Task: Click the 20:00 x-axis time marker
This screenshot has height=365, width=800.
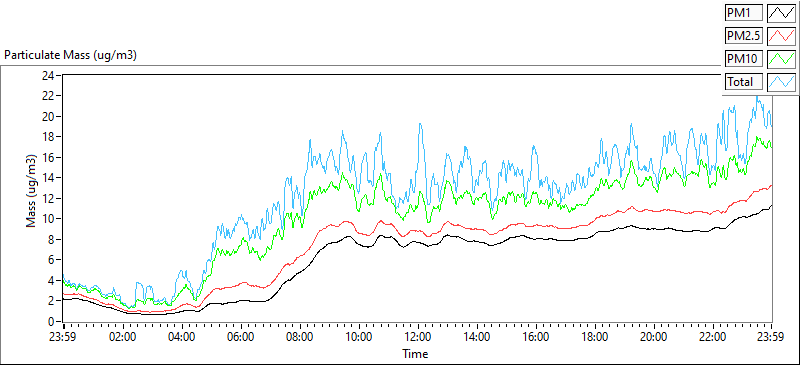Action: tap(654, 337)
